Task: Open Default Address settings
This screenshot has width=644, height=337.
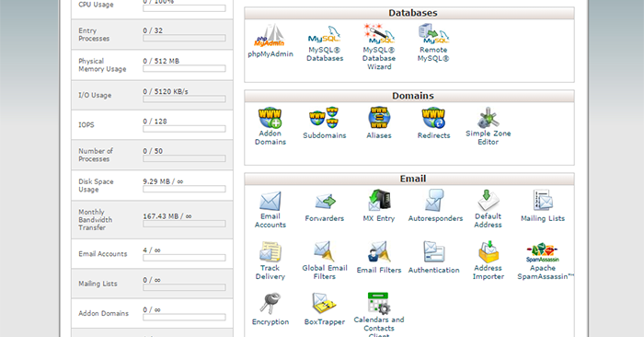Action: coord(488,209)
